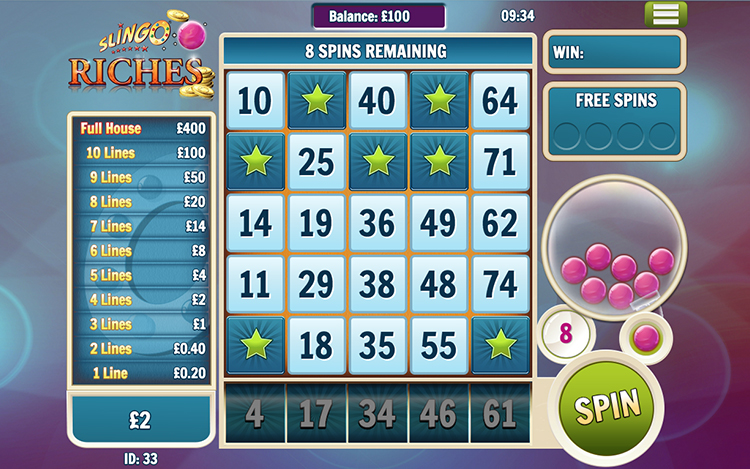Click the star tile right of number 10
This screenshot has height=469, width=750.
[317, 100]
